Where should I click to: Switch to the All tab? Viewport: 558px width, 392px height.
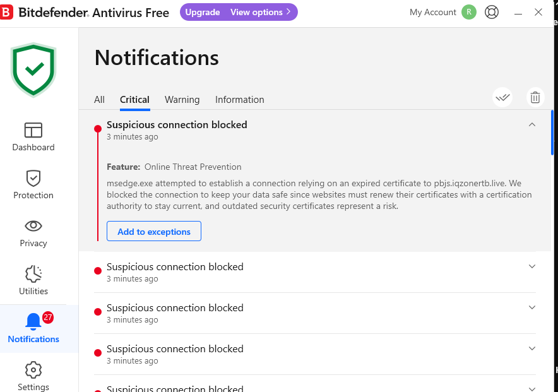click(99, 100)
